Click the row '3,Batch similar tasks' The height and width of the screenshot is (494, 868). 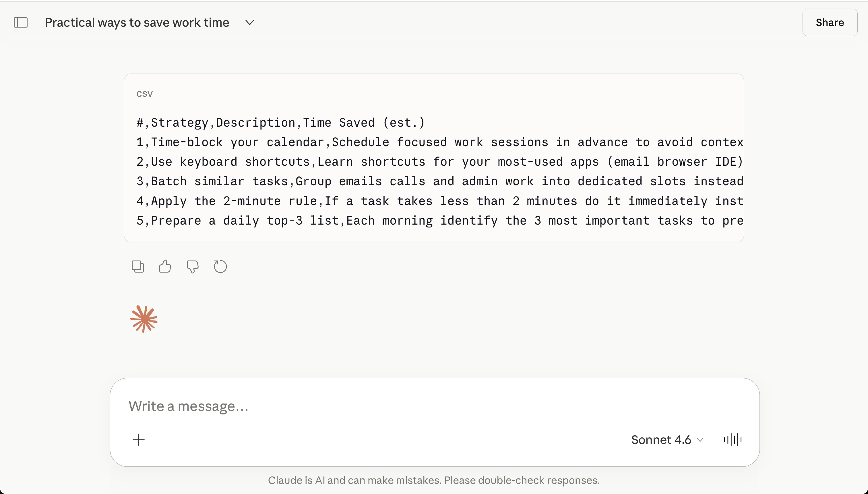[440, 181]
